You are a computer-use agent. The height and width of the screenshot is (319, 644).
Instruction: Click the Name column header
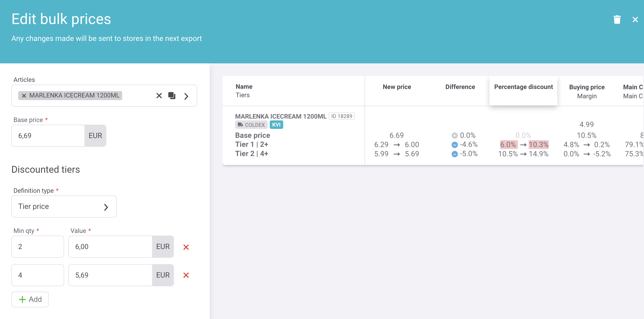244,87
